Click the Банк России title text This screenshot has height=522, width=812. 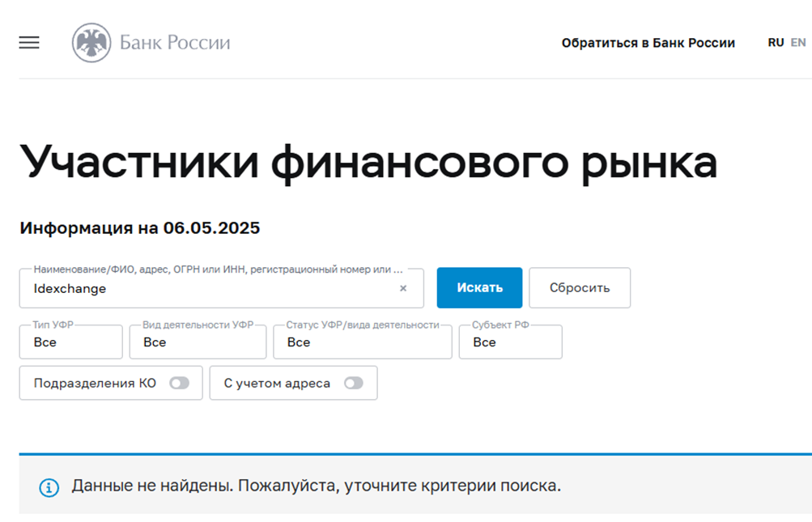pos(175,42)
